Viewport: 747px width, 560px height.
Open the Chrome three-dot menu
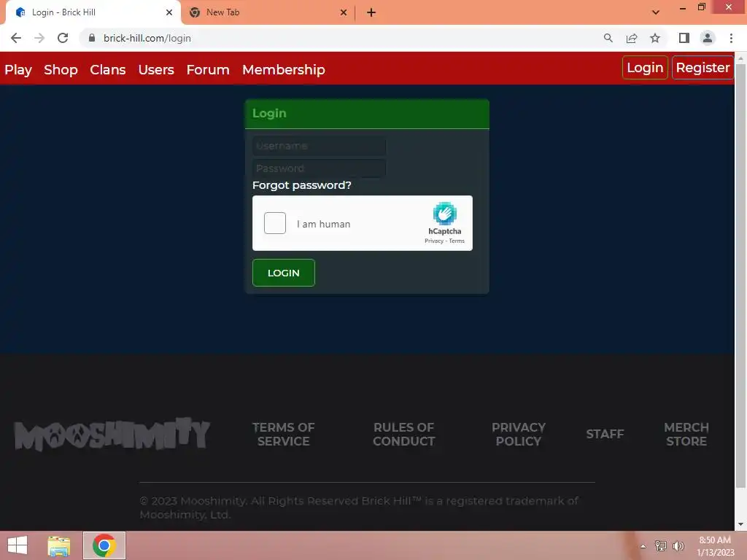tap(731, 38)
